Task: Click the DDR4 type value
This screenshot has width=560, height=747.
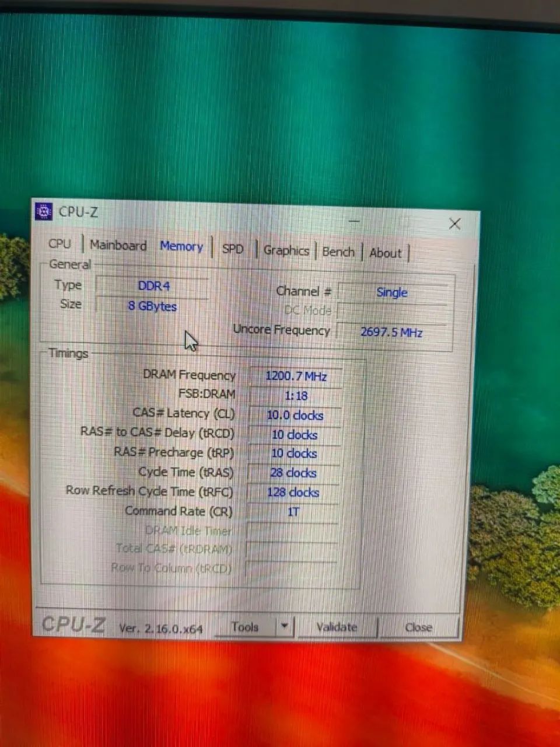Action: click(x=153, y=286)
